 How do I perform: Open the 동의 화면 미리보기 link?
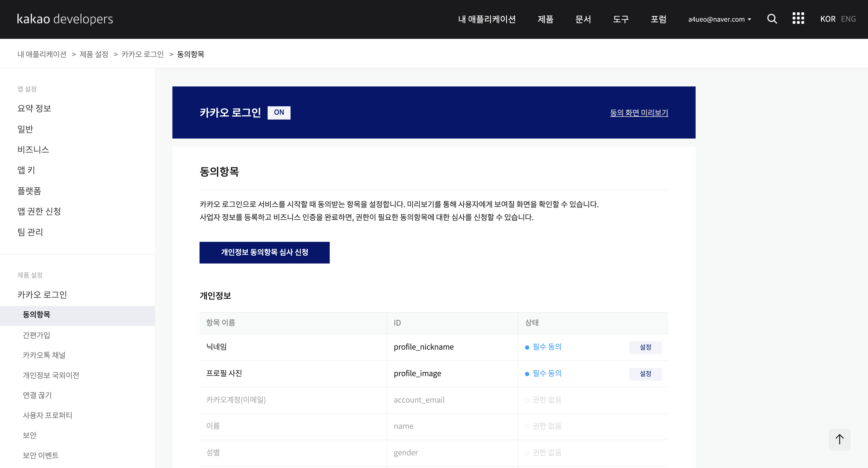tap(639, 112)
